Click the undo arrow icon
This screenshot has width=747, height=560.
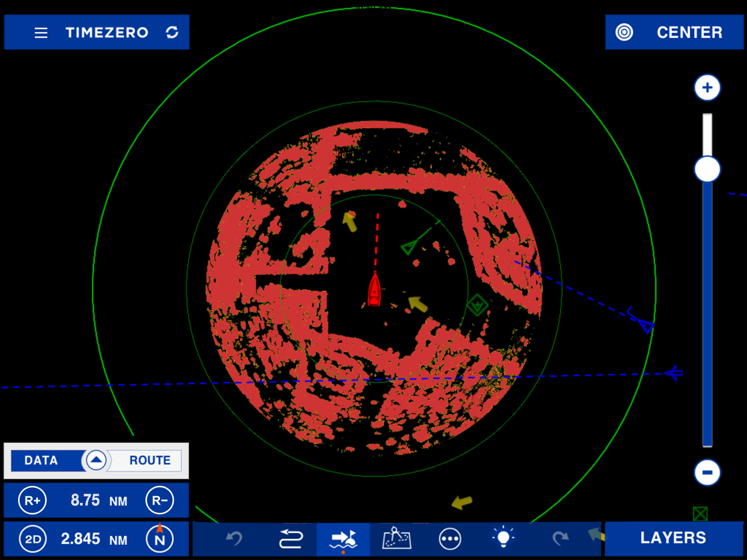coord(234,538)
